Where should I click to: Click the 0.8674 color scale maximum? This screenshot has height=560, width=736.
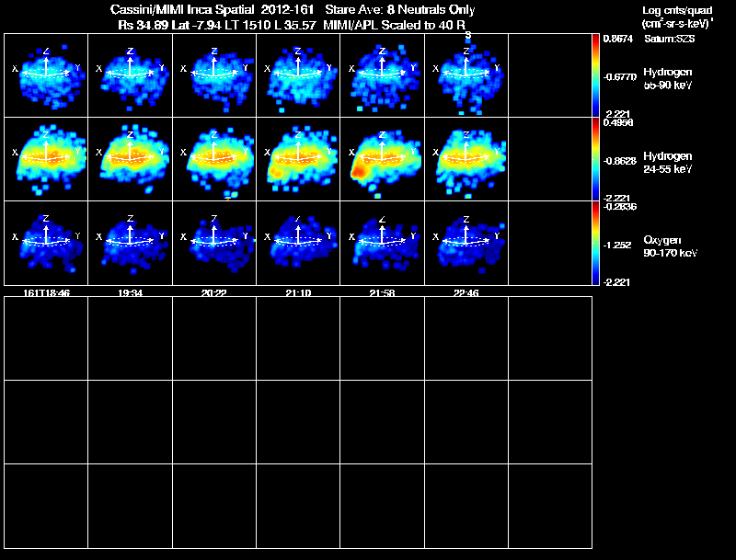click(617, 39)
